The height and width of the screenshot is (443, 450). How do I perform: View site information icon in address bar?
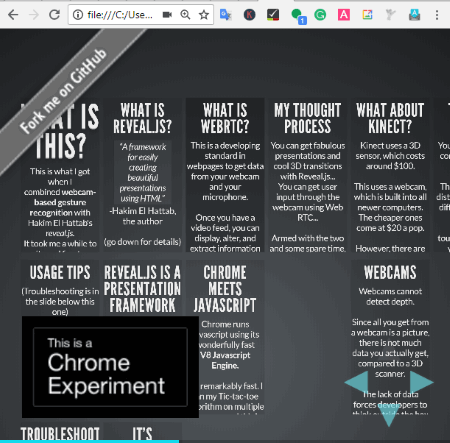click(x=78, y=15)
